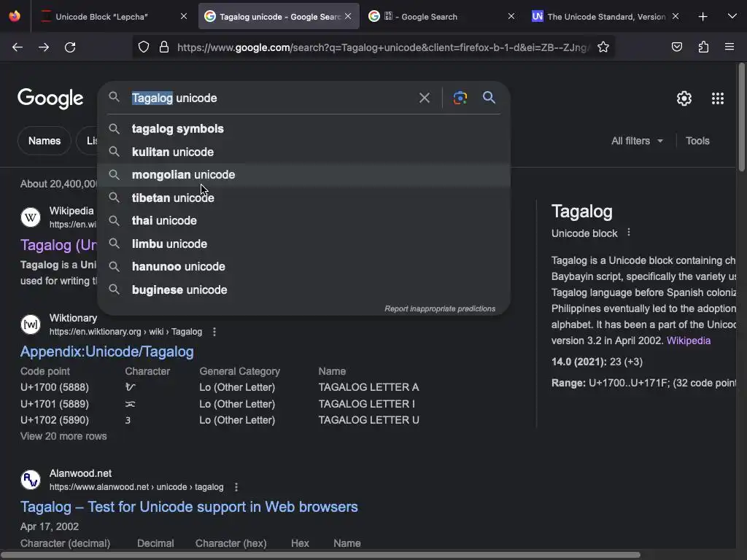This screenshot has width=747, height=560.
Task: Select the thai unicode suggestion
Action: [x=304, y=220]
